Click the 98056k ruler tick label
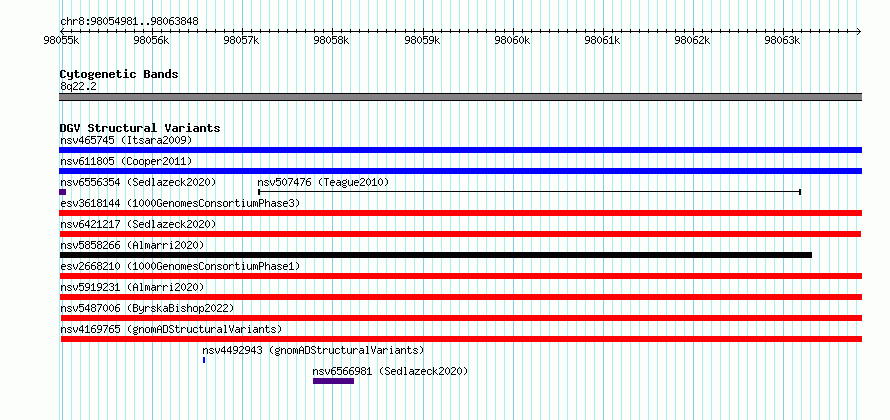 pyautogui.click(x=151, y=41)
